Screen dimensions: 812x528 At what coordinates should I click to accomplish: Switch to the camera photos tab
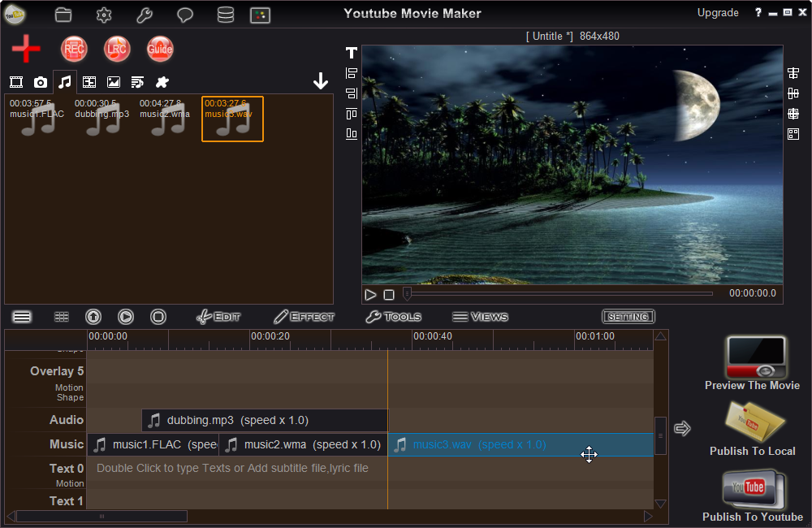(x=41, y=82)
